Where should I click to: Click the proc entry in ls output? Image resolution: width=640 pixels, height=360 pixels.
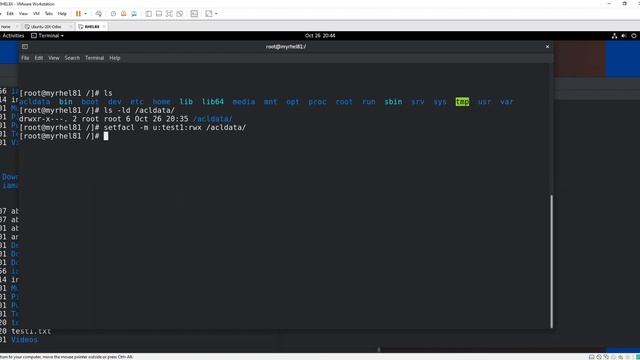[317, 102]
